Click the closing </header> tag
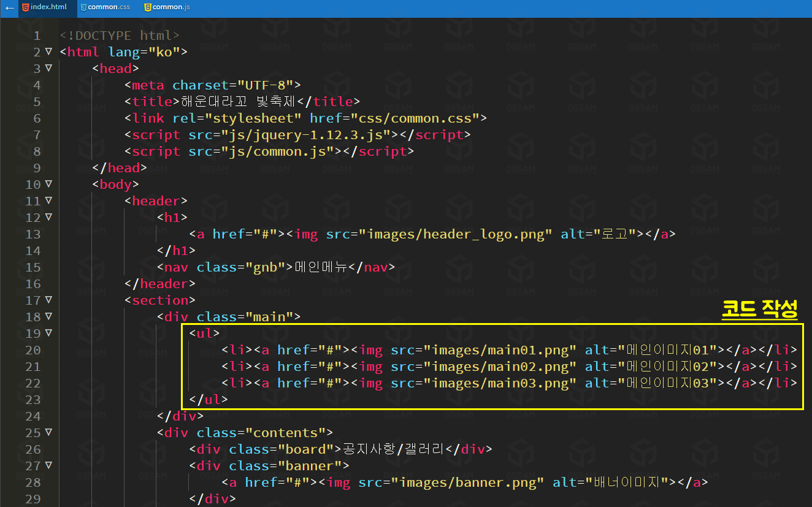Viewport: 812px width, 507px height. coord(160,284)
